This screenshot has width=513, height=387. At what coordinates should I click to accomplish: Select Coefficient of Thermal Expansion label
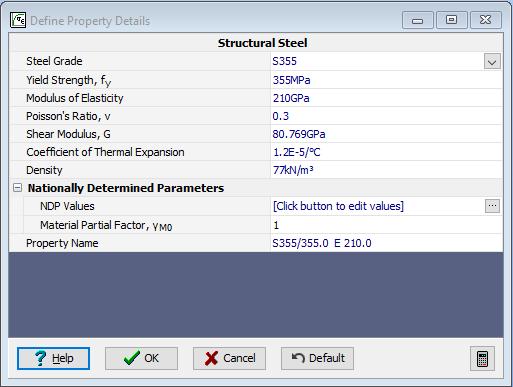(x=105, y=152)
